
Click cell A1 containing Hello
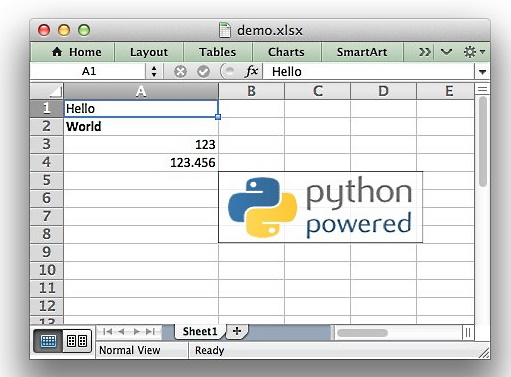click(141, 109)
